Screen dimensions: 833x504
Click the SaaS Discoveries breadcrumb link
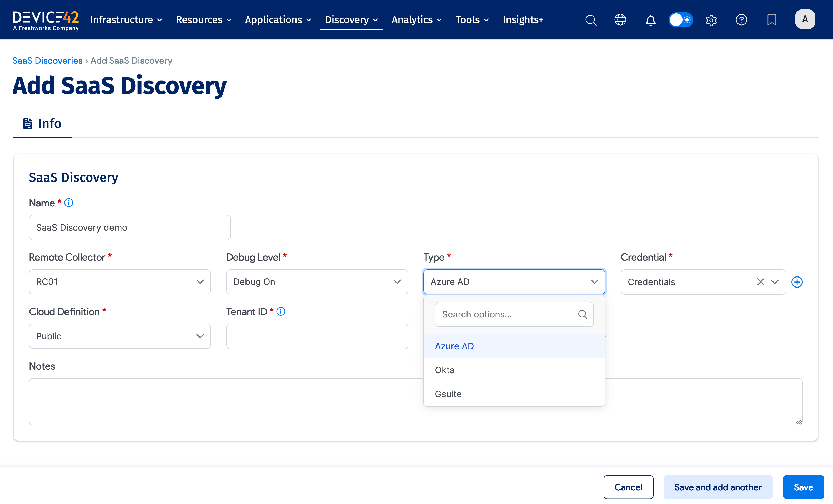coord(47,61)
